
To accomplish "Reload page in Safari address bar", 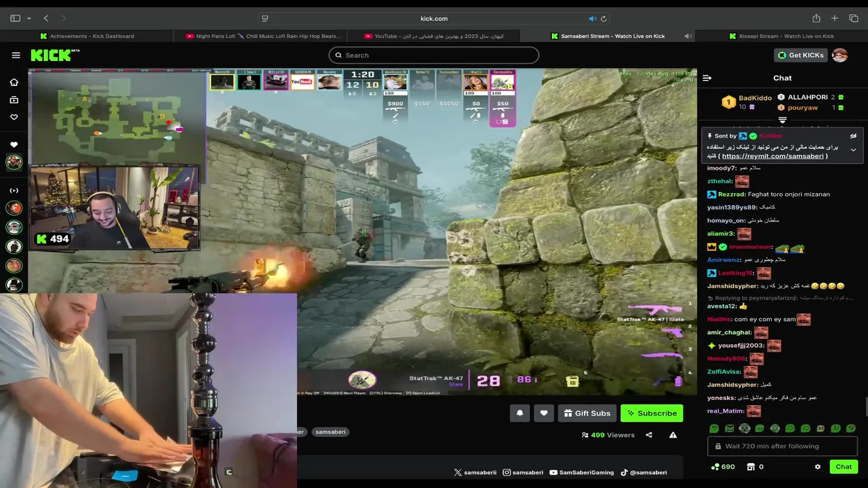I will pyautogui.click(x=604, y=18).
